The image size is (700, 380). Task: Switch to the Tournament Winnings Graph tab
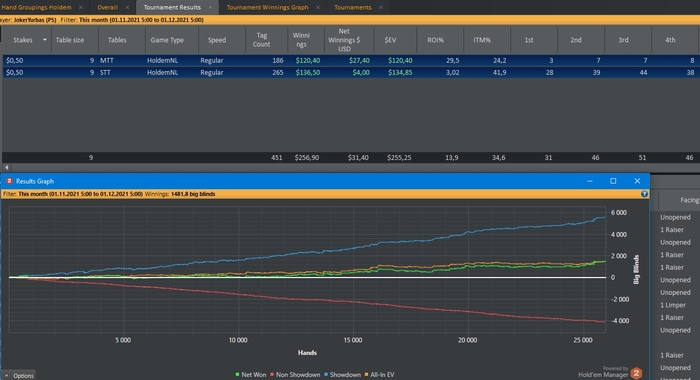(267, 8)
